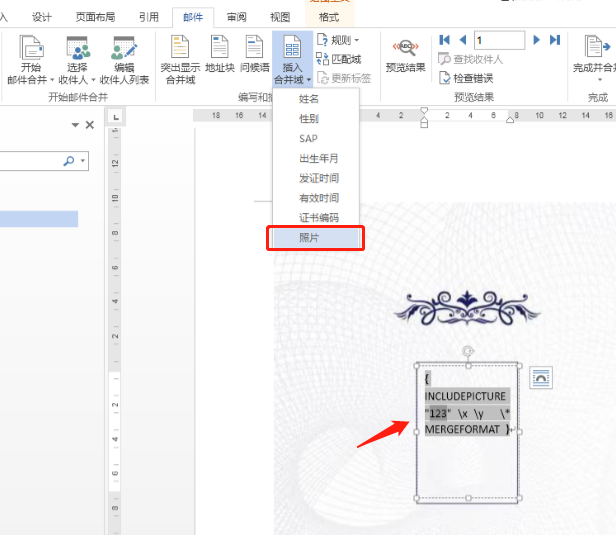The image size is (616, 535).
Task: Open 编辑收件人列表 (edit recipient list)
Action: (124, 60)
